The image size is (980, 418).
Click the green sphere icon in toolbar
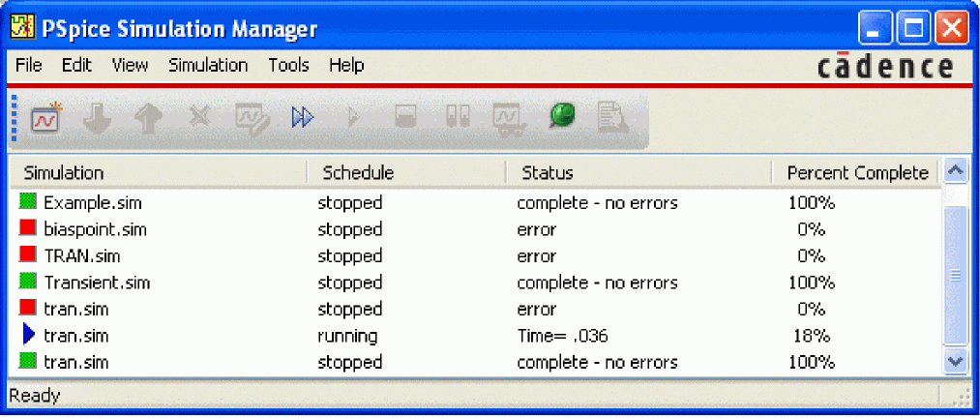562,116
